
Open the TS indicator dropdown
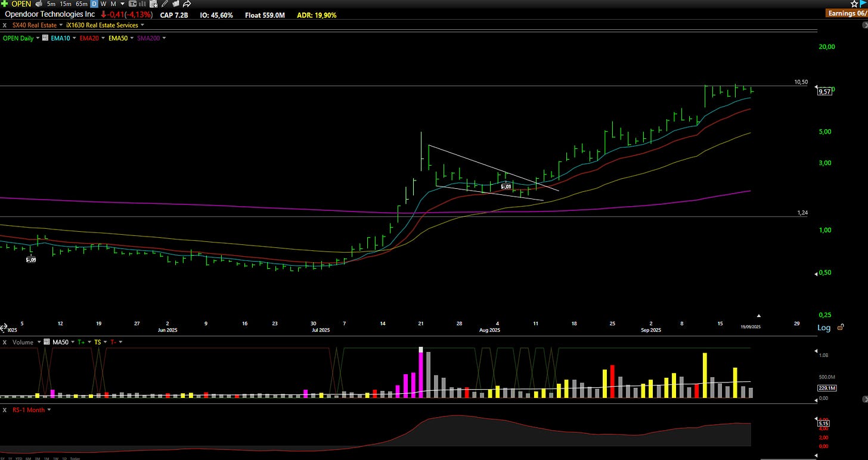106,342
